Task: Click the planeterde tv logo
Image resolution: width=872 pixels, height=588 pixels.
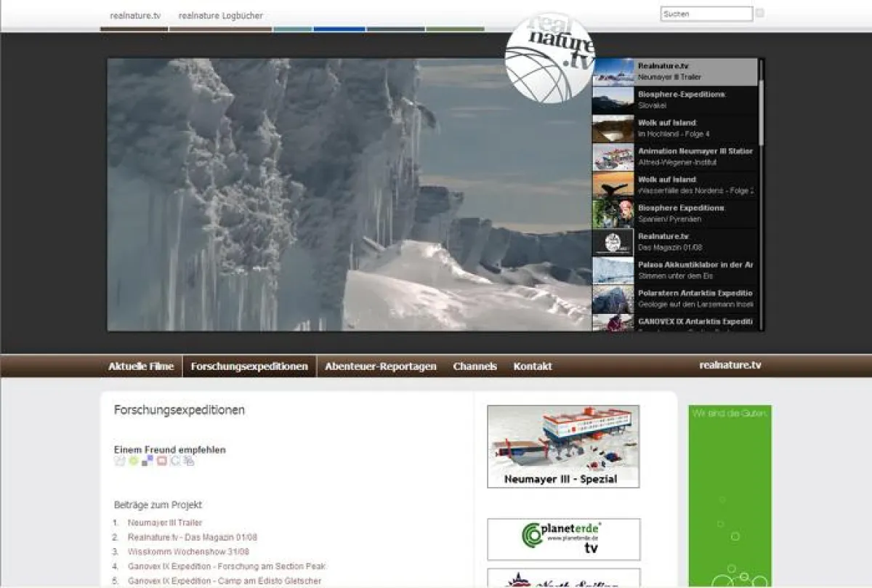Action: (x=564, y=538)
